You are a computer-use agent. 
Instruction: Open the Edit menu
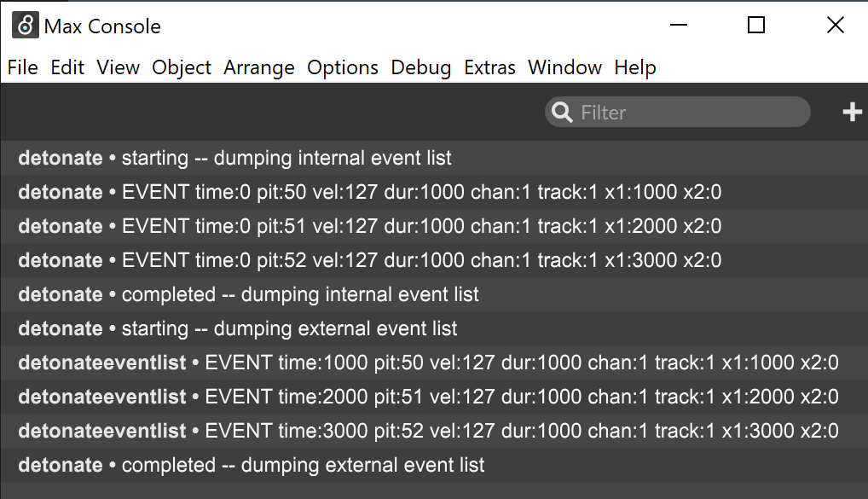coord(67,67)
